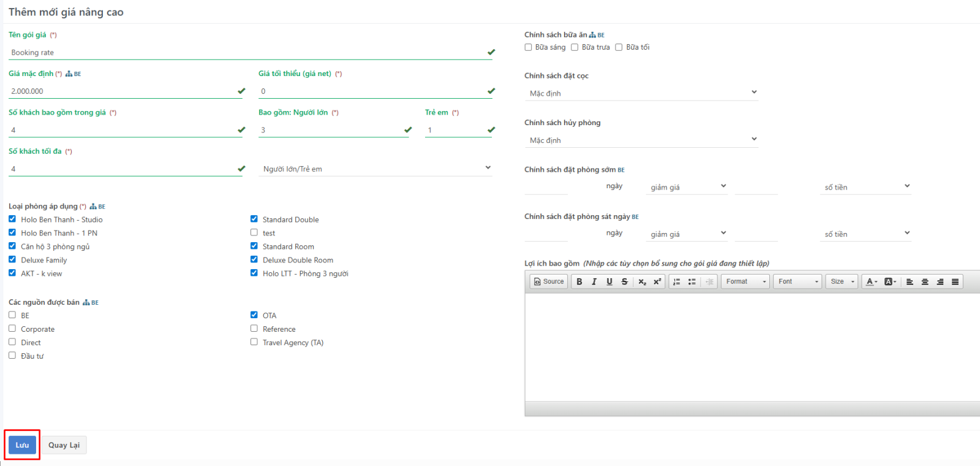The image size is (980, 466).
Task: Tick the Bữa sáng meal checkbox
Action: coord(528,47)
